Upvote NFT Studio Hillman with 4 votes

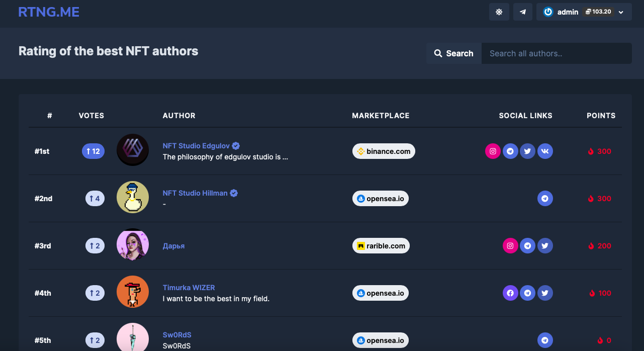95,199
